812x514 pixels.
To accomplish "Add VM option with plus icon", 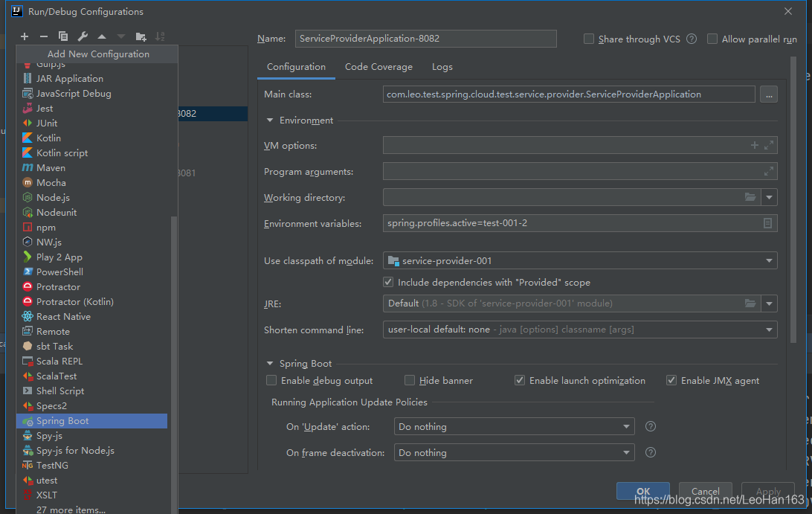I will pyautogui.click(x=755, y=146).
